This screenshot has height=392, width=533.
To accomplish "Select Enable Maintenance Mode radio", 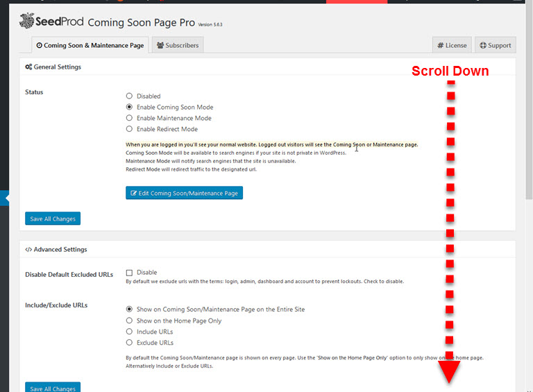I will coord(129,118).
